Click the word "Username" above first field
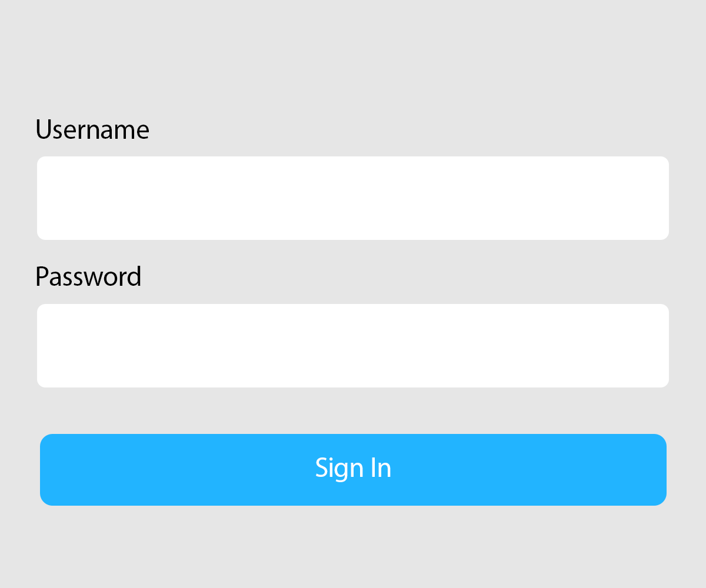The image size is (706, 588). [x=92, y=129]
